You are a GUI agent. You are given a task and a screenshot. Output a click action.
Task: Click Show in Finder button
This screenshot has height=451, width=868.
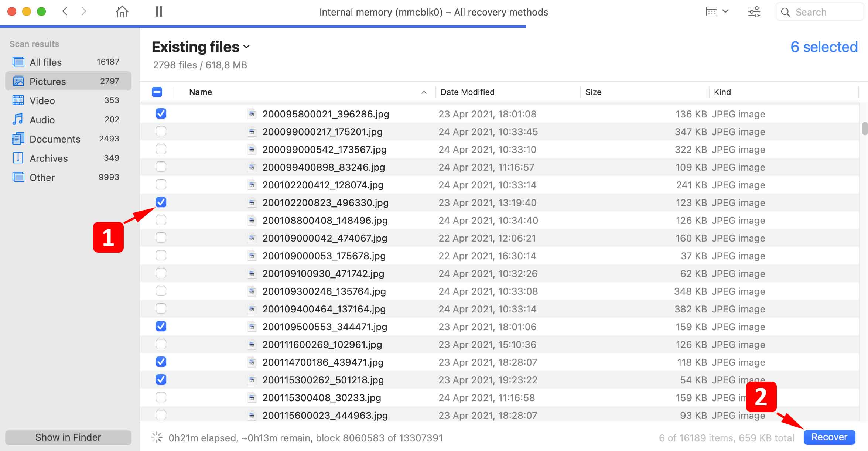[68, 437]
